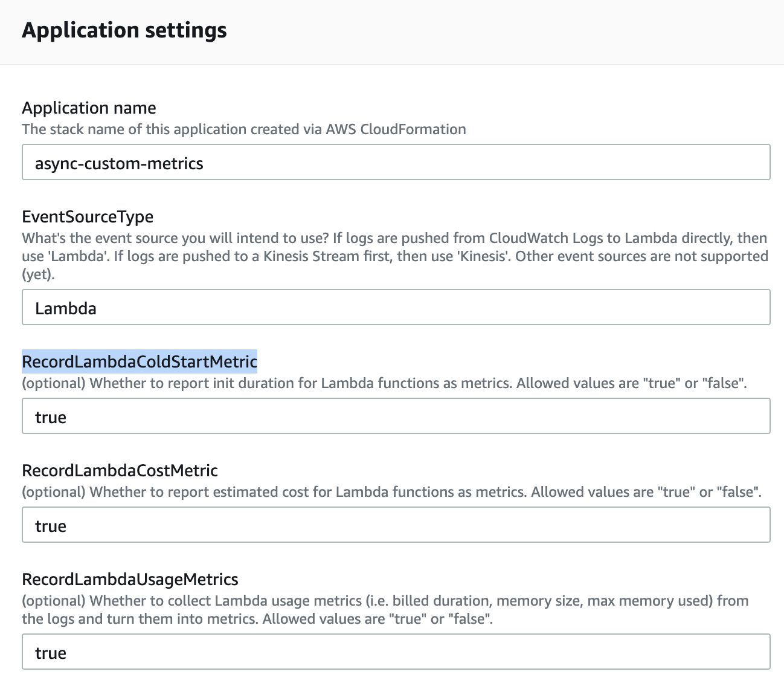Click the event source description paragraph
The height and width of the screenshot is (683, 784).
(x=395, y=256)
